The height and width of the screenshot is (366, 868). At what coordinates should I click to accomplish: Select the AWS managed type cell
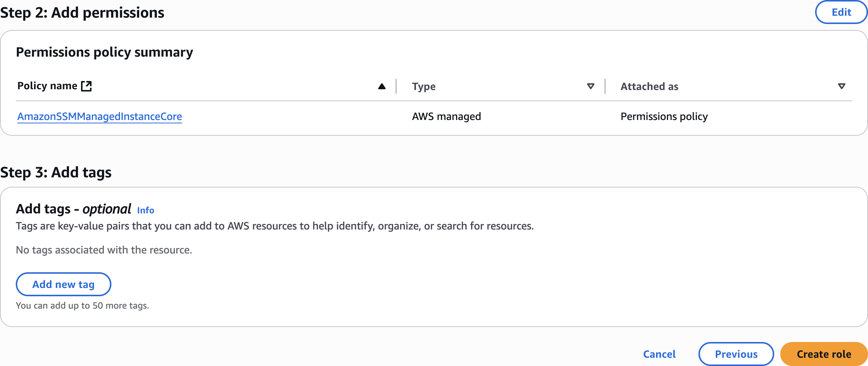pyautogui.click(x=446, y=117)
